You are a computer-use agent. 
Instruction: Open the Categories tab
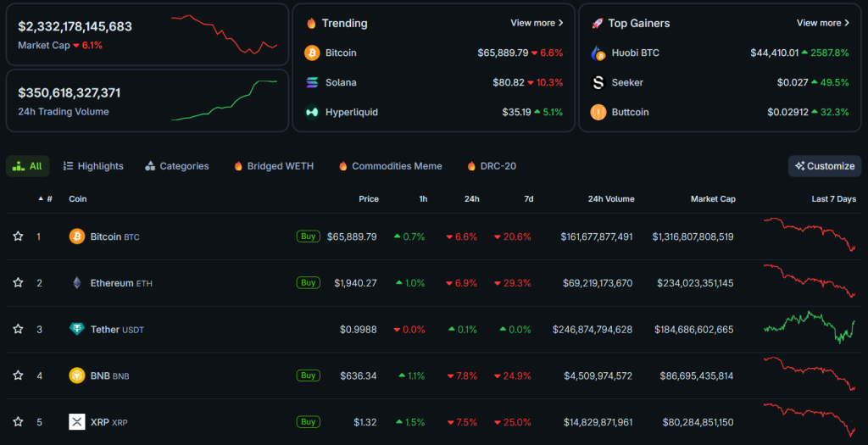[177, 166]
